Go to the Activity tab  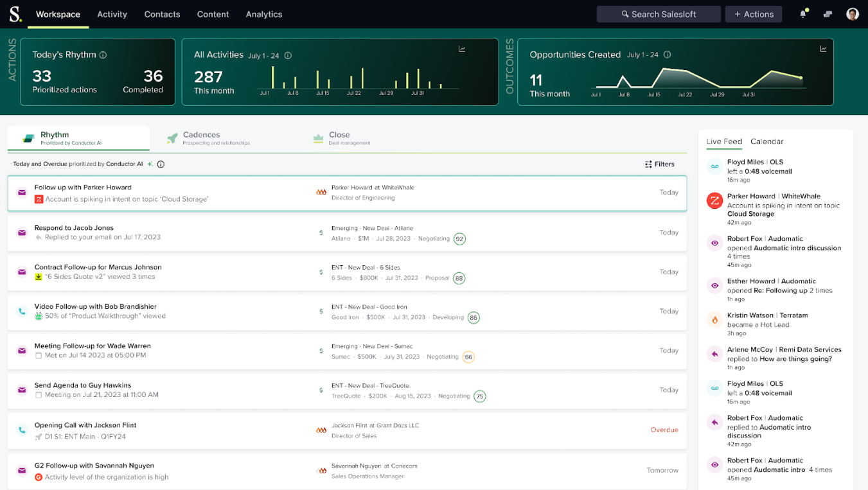click(x=112, y=14)
